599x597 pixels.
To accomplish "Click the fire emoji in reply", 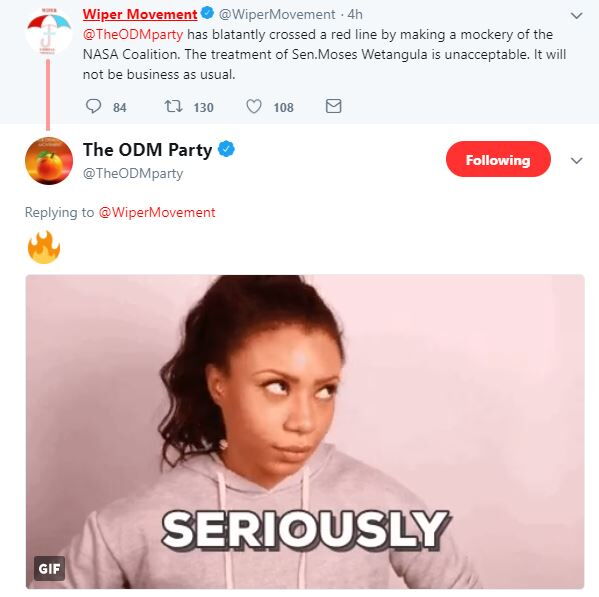I will [44, 248].
